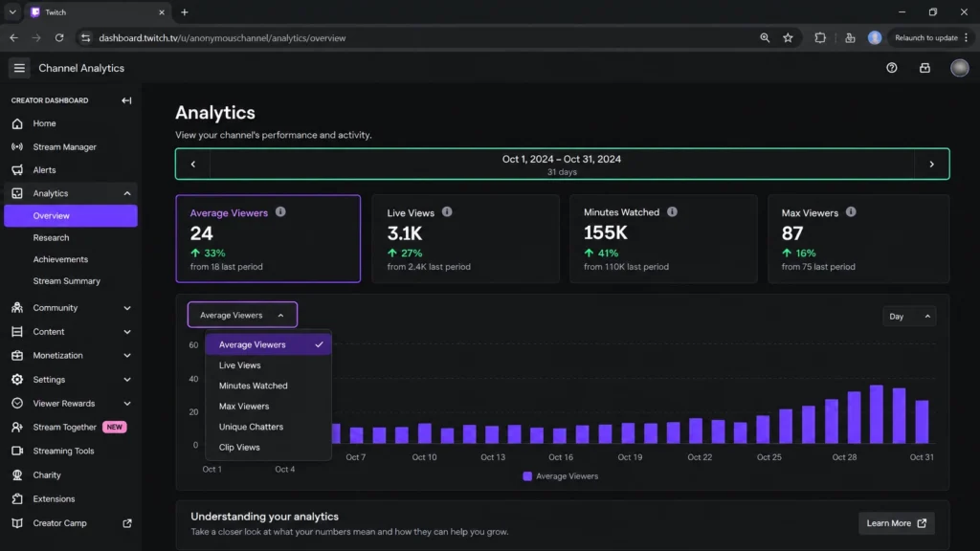Click the Monetization sidebar icon
Viewport: 980px width, 551px height.
tap(17, 356)
